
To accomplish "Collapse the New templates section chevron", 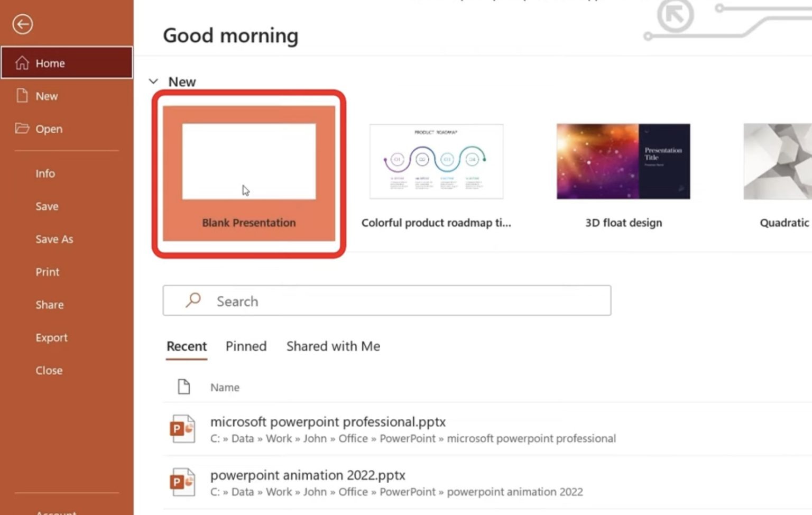I will [x=153, y=81].
